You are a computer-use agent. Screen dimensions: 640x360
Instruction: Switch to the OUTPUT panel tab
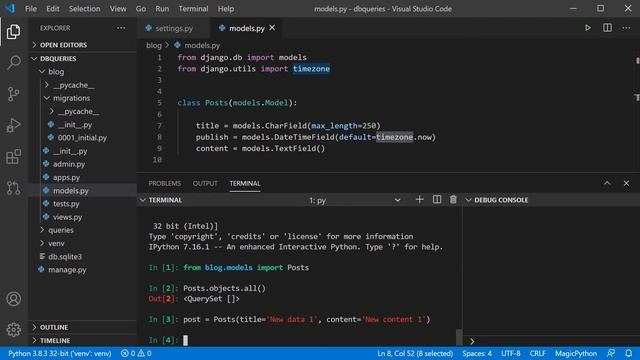tap(205, 183)
